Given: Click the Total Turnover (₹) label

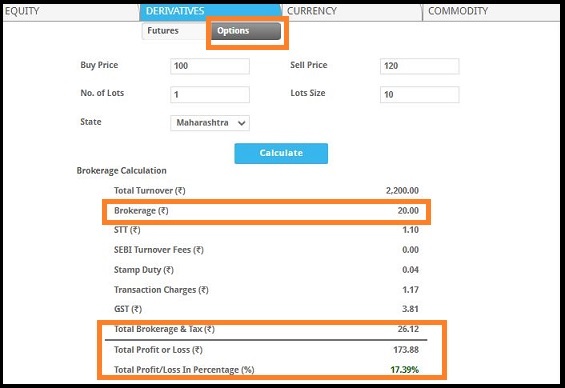Looking at the screenshot, I should pyautogui.click(x=150, y=191).
